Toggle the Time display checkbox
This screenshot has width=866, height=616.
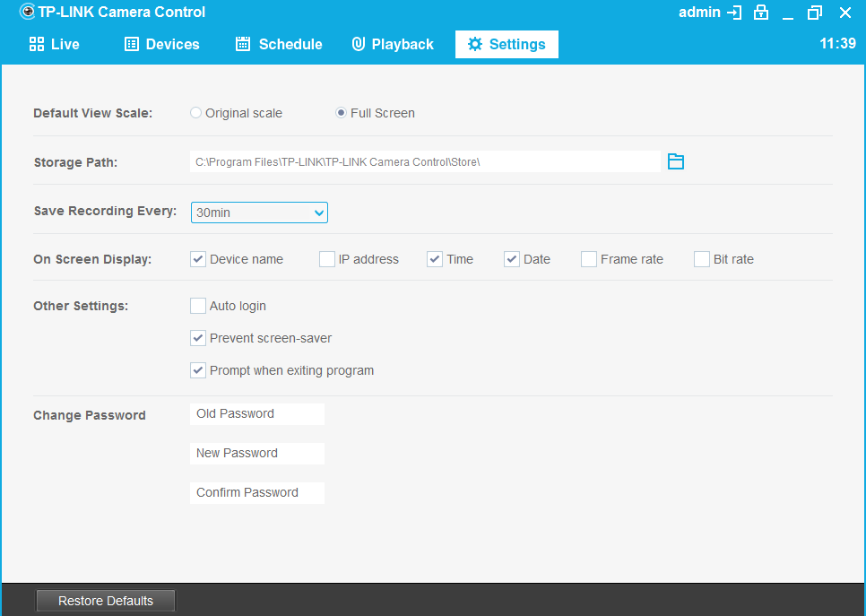(x=435, y=259)
